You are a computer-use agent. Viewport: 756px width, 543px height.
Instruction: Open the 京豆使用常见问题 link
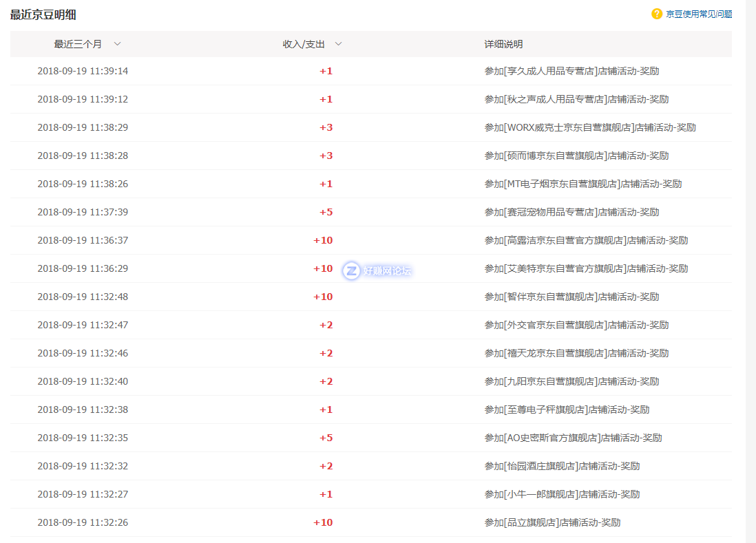pos(699,14)
